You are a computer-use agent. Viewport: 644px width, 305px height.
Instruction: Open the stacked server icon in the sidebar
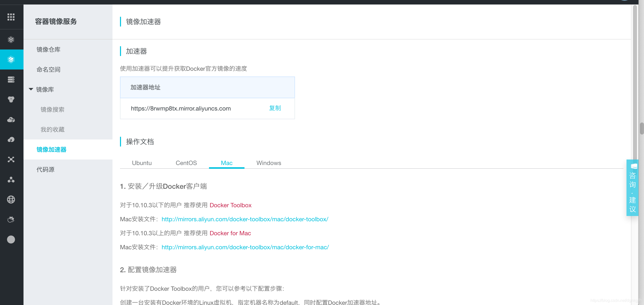(11, 79)
